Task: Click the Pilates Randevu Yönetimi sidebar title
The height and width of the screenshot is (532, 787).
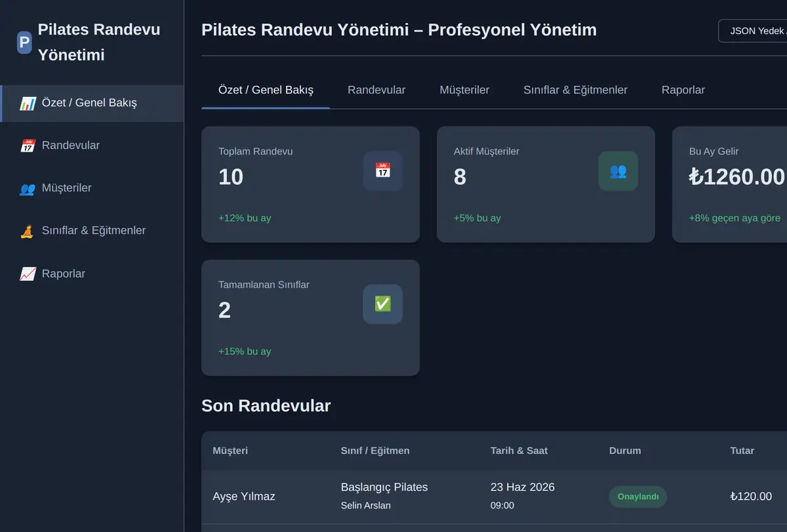Action: [x=99, y=43]
